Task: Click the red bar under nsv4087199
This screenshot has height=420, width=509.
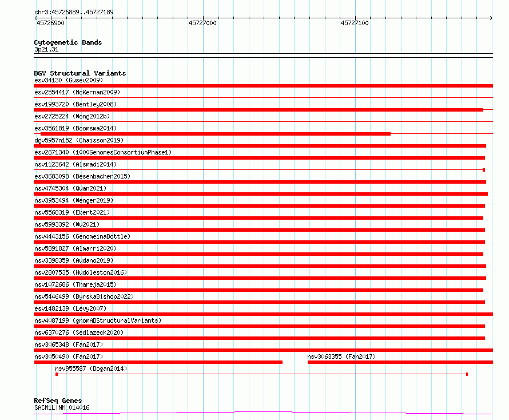Action: point(260,326)
